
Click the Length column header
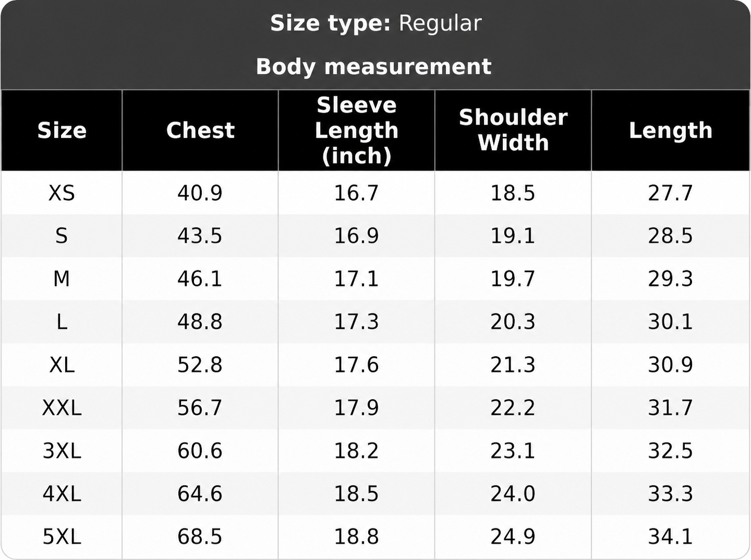(x=670, y=130)
